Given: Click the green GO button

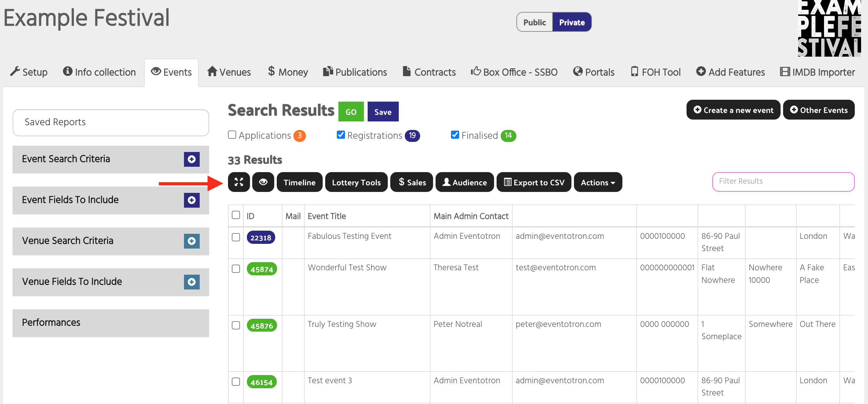Looking at the screenshot, I should pyautogui.click(x=351, y=112).
